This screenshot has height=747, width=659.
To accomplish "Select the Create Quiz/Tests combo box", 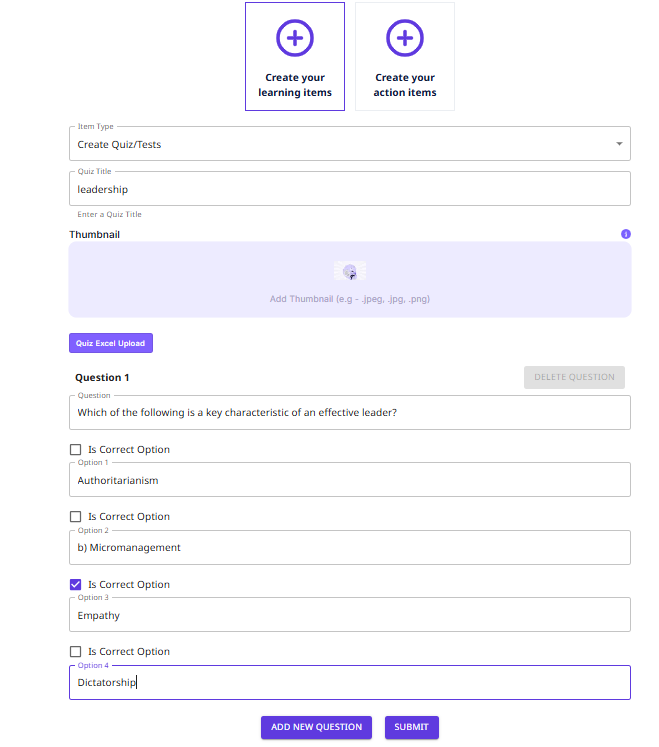I will [x=340, y=145].
